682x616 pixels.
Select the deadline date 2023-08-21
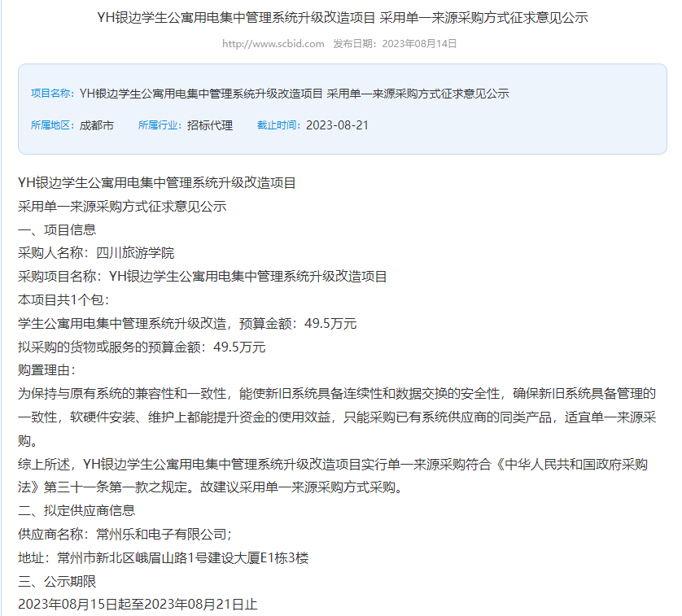click(337, 125)
